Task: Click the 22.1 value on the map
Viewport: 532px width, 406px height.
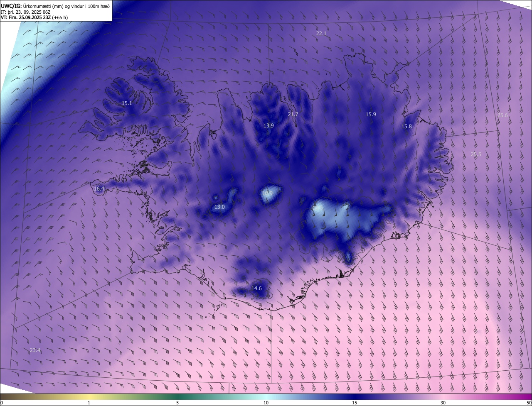Action: (x=321, y=33)
